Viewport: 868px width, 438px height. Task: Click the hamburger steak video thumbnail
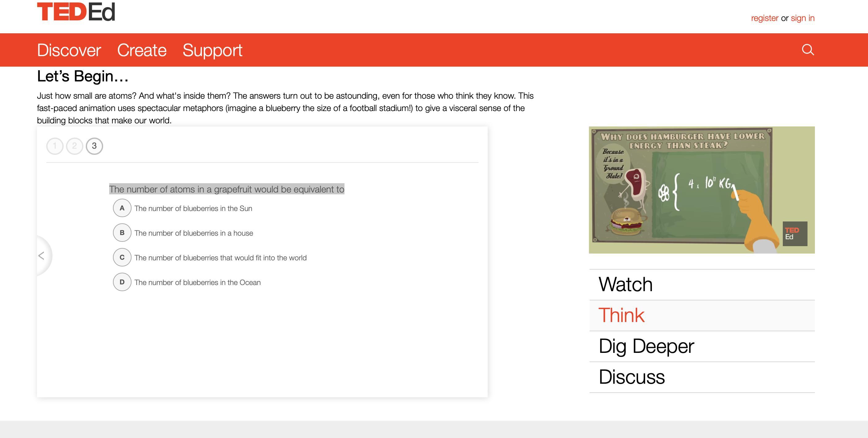702,190
